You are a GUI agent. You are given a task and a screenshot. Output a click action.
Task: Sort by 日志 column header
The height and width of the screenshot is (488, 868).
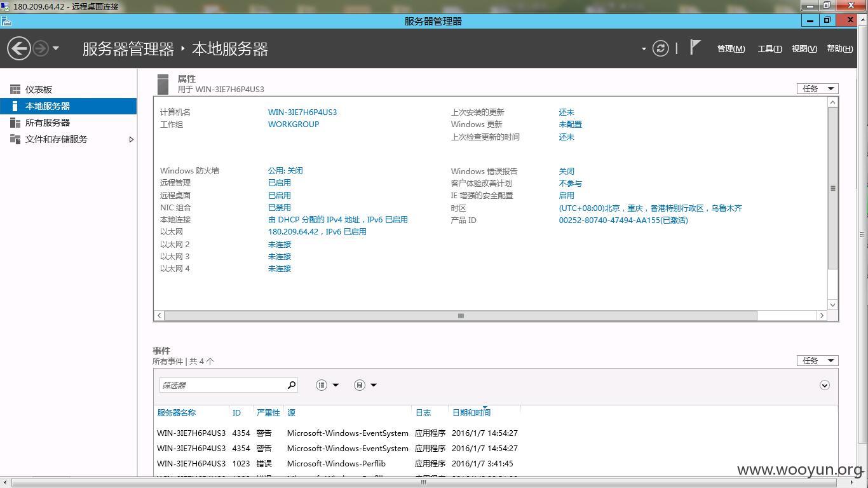(423, 412)
